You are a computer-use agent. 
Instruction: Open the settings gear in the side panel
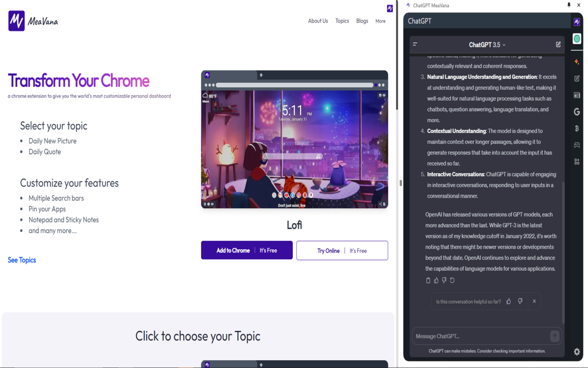pos(577,352)
